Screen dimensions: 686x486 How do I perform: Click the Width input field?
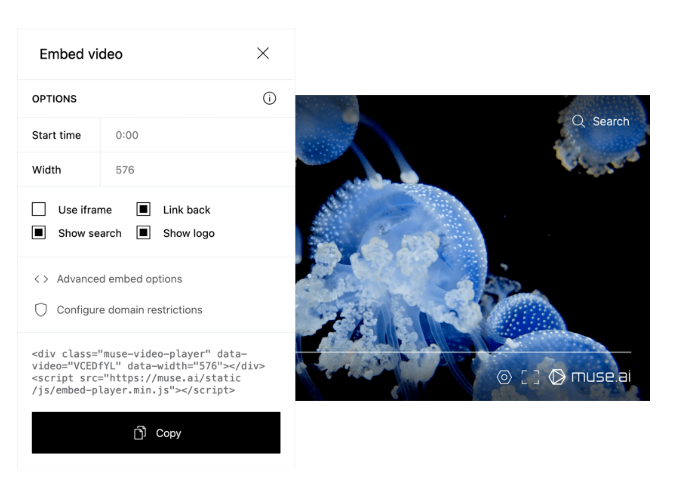(197, 170)
